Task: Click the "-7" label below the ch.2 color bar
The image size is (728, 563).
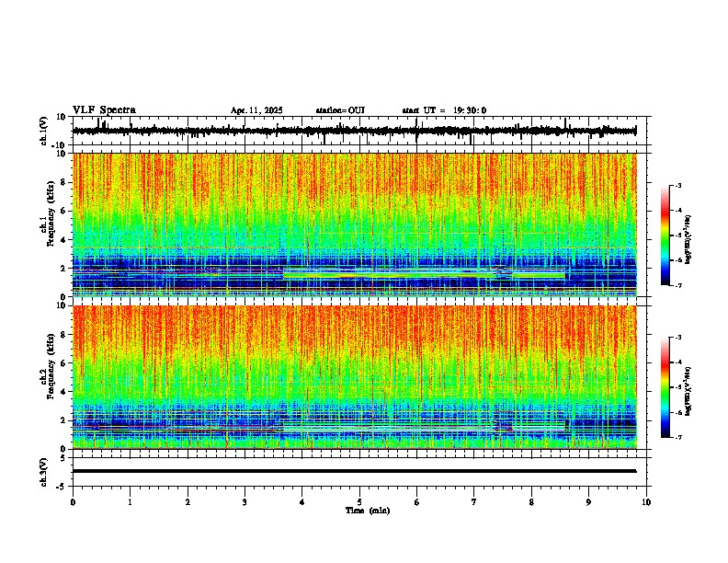Action: pos(677,437)
